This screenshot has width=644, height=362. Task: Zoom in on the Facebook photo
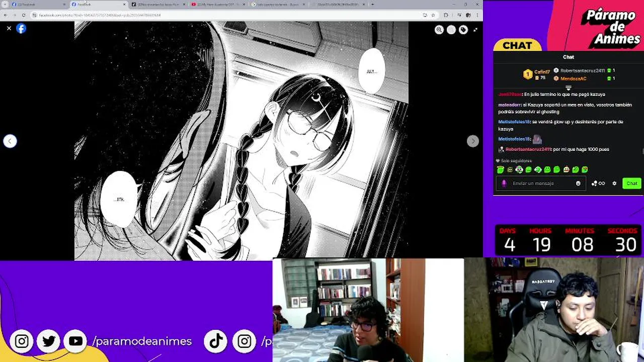point(439,30)
